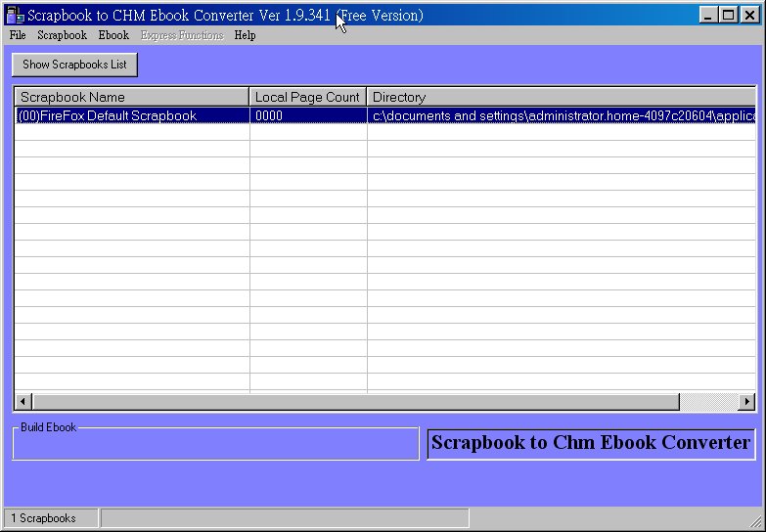Click the scrapbook directory path cell
The width and height of the screenshot is (766, 532).
[563, 115]
